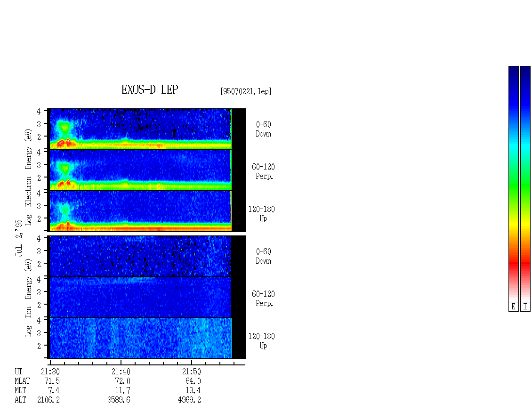Click the MLAT row label
This screenshot has height=412, width=532.
(22, 381)
